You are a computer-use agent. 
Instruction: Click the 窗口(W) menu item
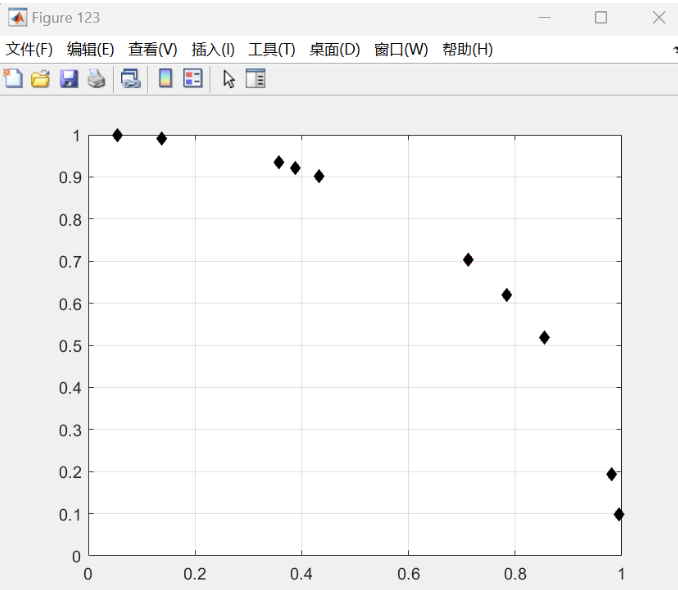pyautogui.click(x=401, y=49)
